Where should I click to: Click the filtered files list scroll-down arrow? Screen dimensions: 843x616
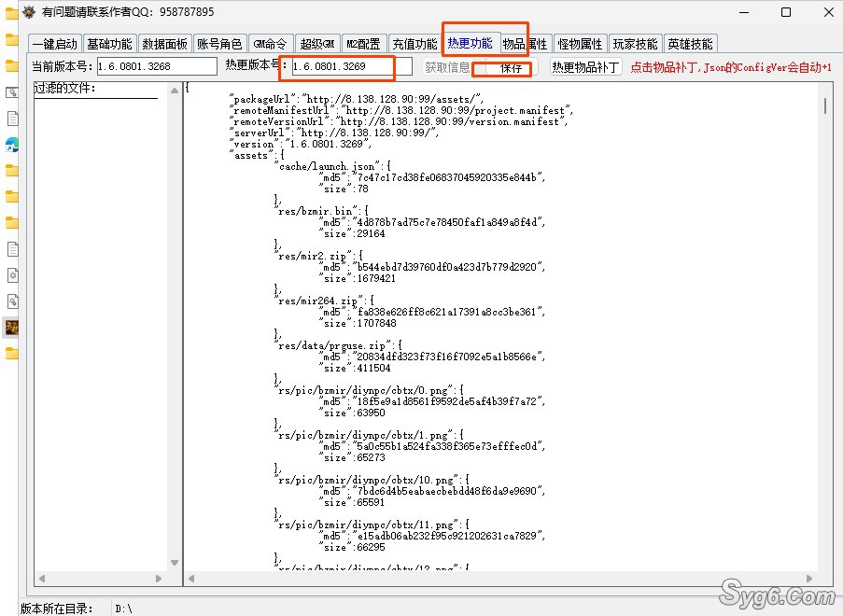click(174, 563)
